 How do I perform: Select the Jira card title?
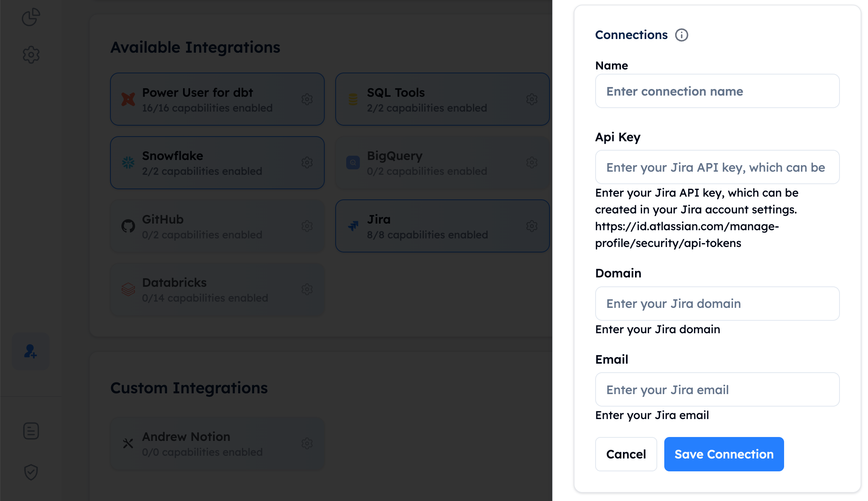coord(379,219)
